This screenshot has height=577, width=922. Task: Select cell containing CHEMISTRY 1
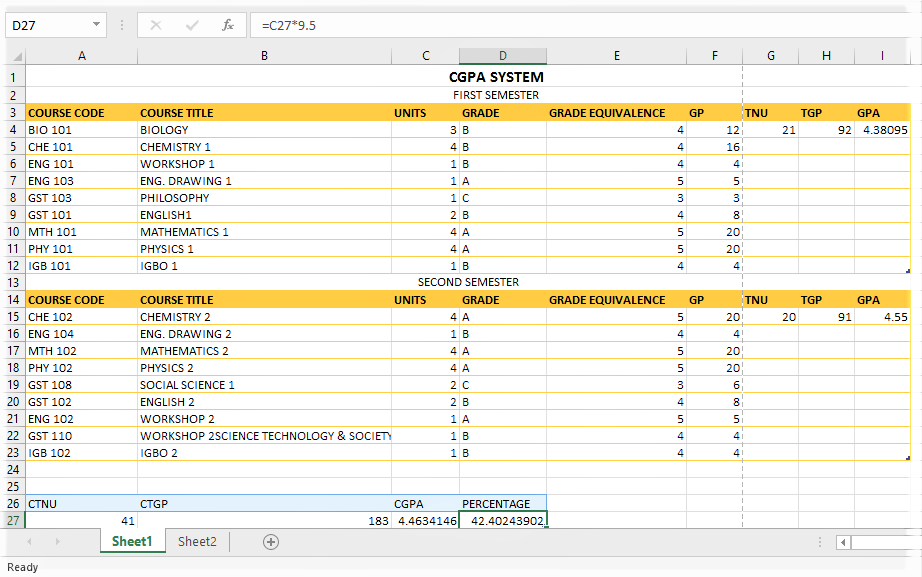[264, 147]
